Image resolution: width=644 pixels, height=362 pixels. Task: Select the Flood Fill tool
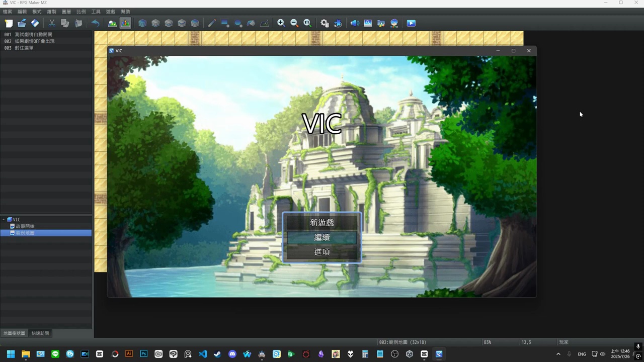point(251,23)
